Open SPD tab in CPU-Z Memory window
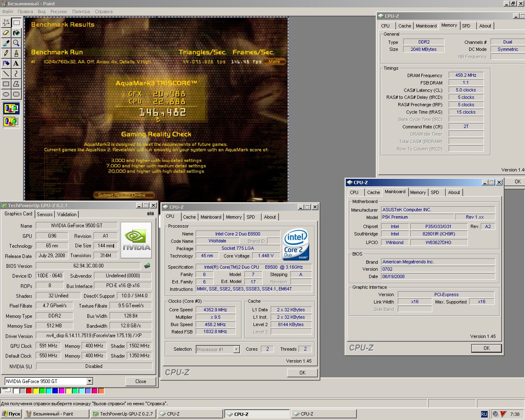The image size is (525, 420). pyautogui.click(x=466, y=26)
